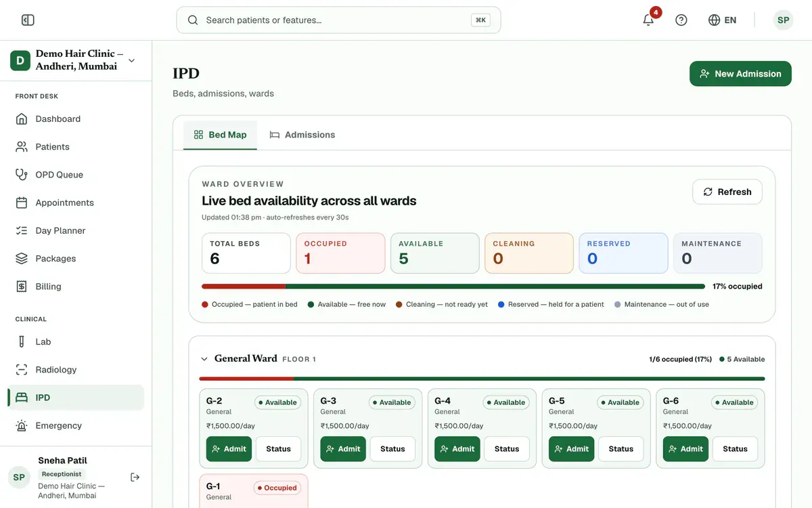
Task: Open the EN language selector
Action: 722,20
